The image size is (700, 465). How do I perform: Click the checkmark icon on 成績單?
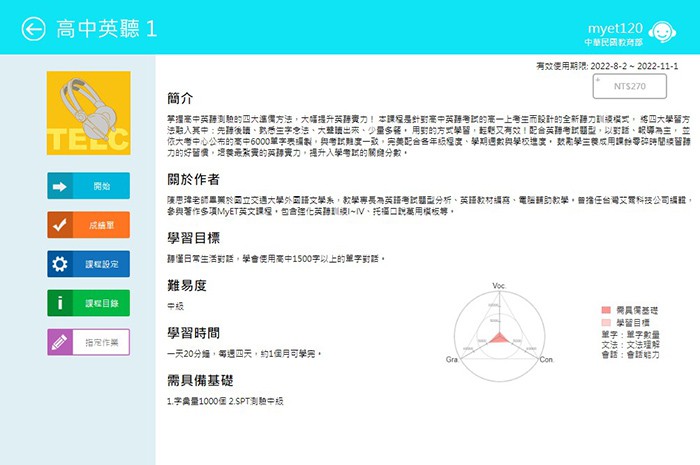(60, 225)
